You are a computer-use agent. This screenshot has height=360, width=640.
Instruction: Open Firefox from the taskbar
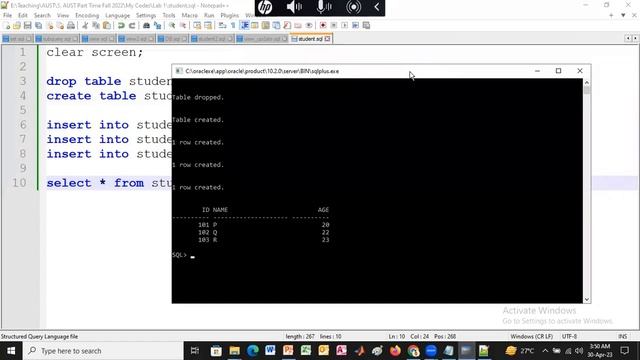coord(395,351)
